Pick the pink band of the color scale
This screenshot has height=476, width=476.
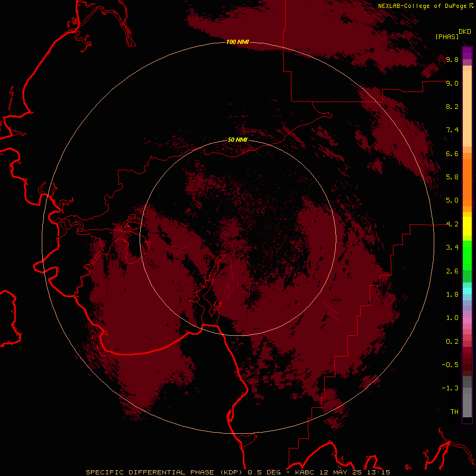[467, 321]
